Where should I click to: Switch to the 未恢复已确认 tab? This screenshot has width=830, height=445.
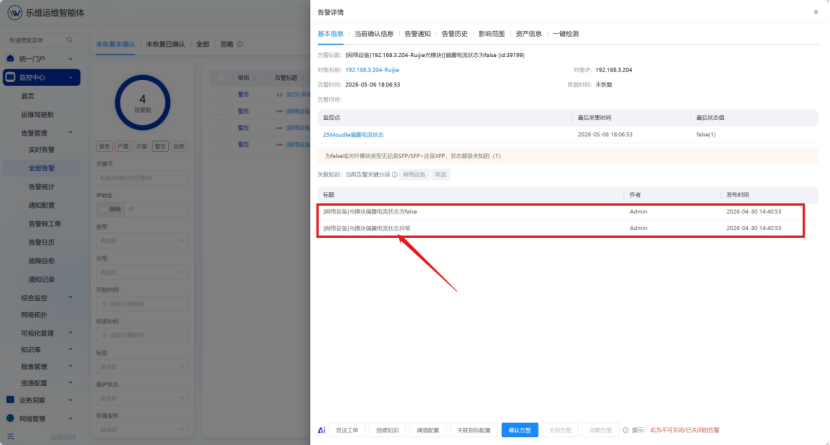[166, 44]
